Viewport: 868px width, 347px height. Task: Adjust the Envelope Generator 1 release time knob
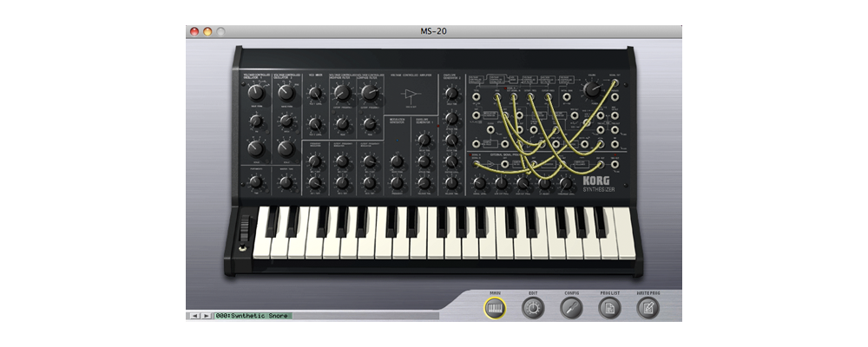pos(424,182)
